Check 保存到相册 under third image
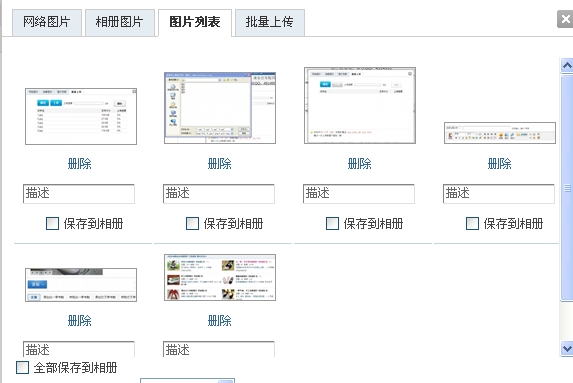Viewport: 573px width, 383px height. [x=332, y=223]
